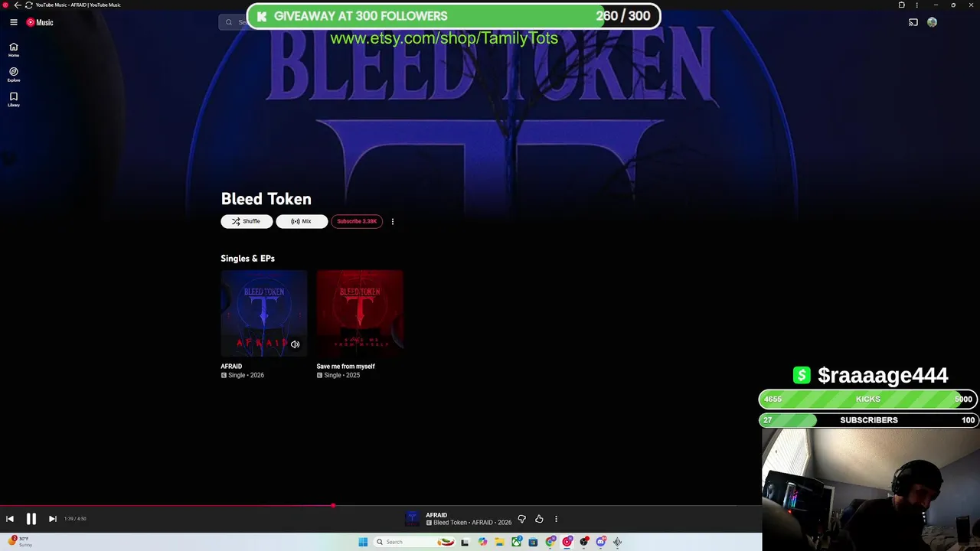The image size is (980, 551).
Task: Open Microsoft Store taskbar icon
Action: (x=533, y=542)
